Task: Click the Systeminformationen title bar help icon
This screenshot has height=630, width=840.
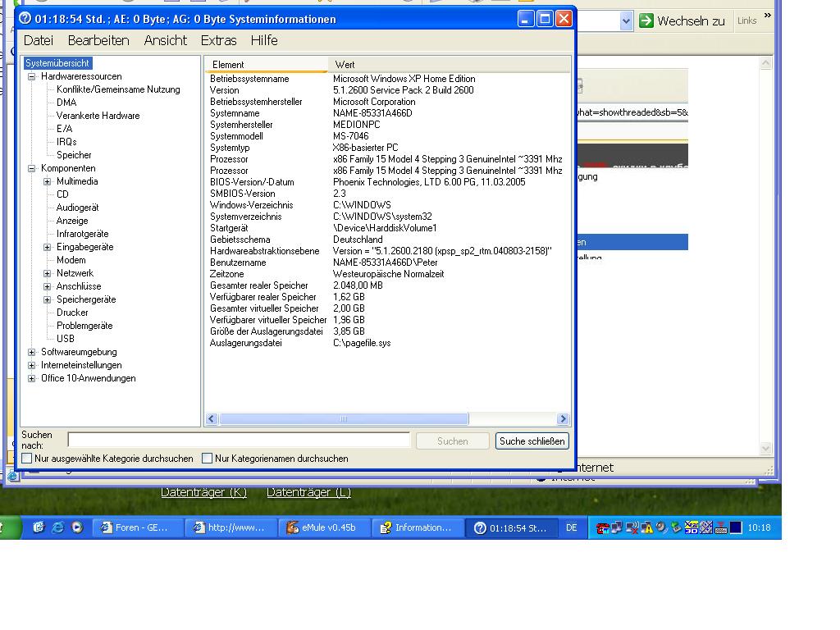Action: point(25,19)
